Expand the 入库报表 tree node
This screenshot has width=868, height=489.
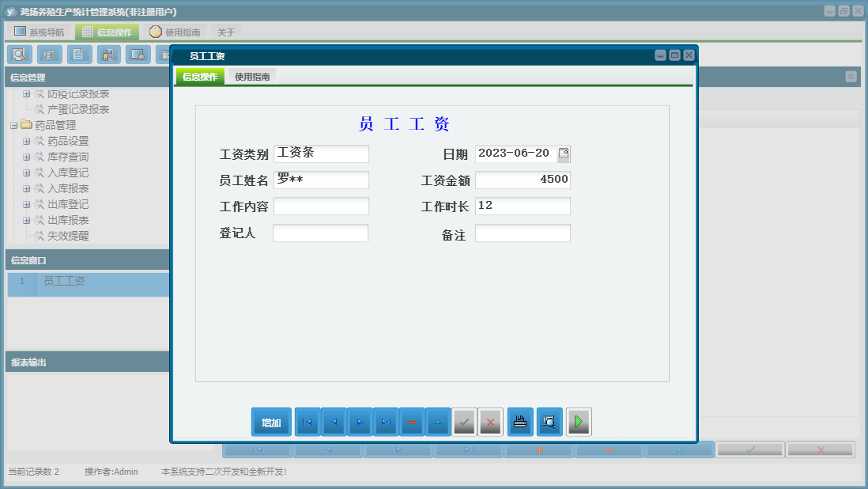coord(27,189)
